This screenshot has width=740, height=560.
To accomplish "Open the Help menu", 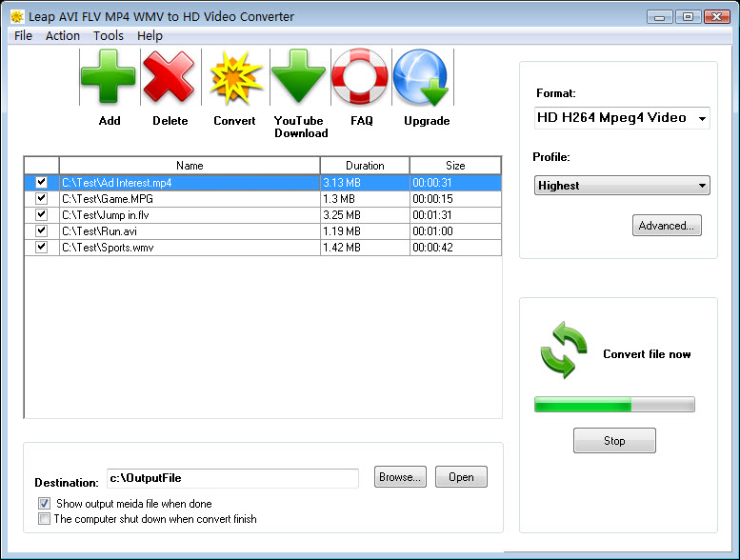I will 150,36.
